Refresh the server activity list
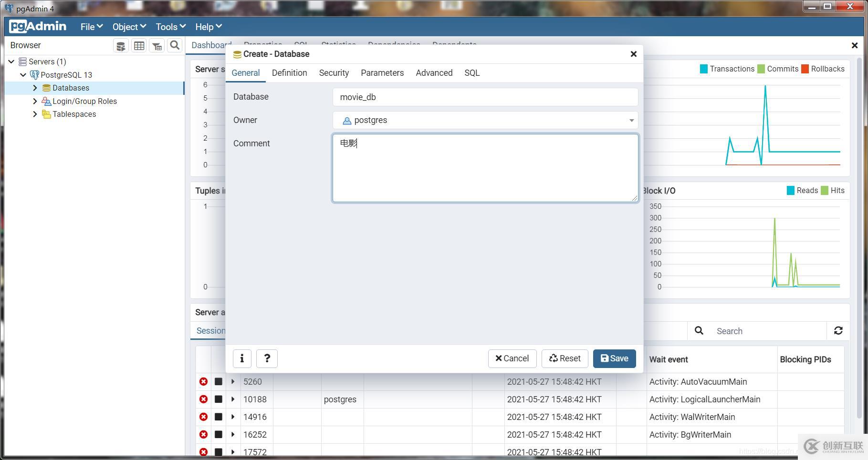The width and height of the screenshot is (868, 460). 838,331
